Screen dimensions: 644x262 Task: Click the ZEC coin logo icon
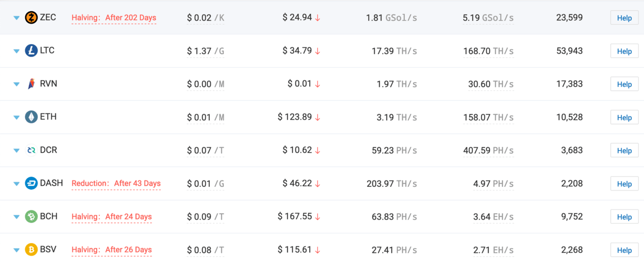pyautogui.click(x=31, y=18)
